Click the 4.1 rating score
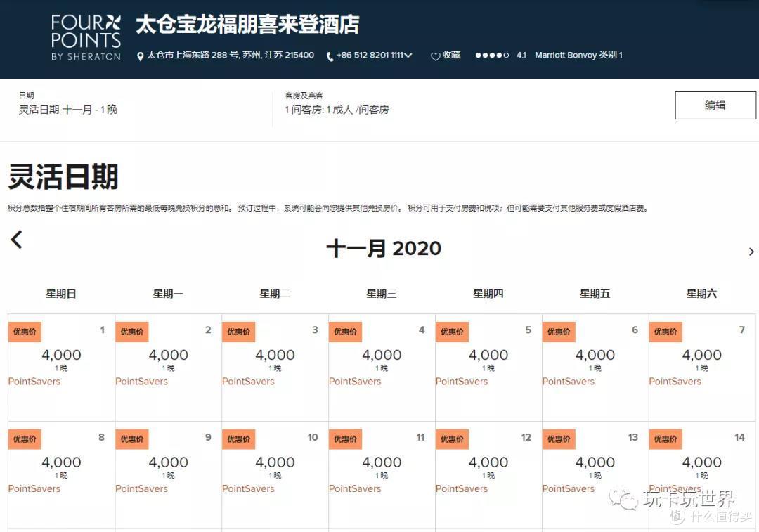This screenshot has height=532, width=759. pos(521,56)
